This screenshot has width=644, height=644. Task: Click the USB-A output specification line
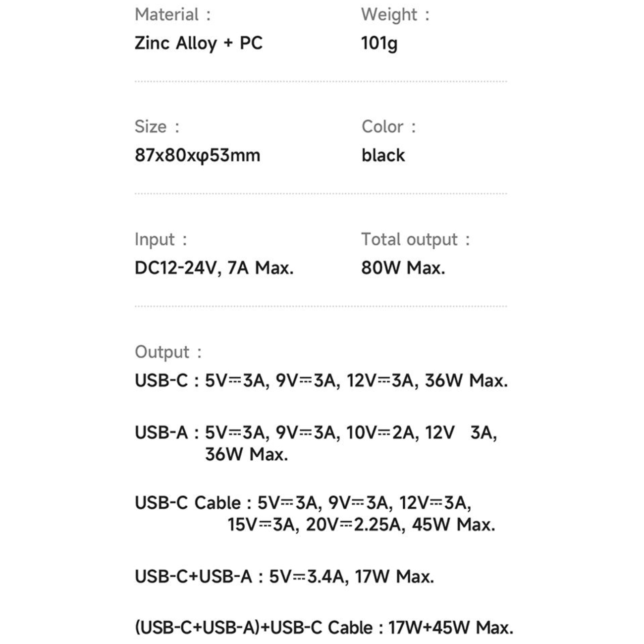(316, 432)
